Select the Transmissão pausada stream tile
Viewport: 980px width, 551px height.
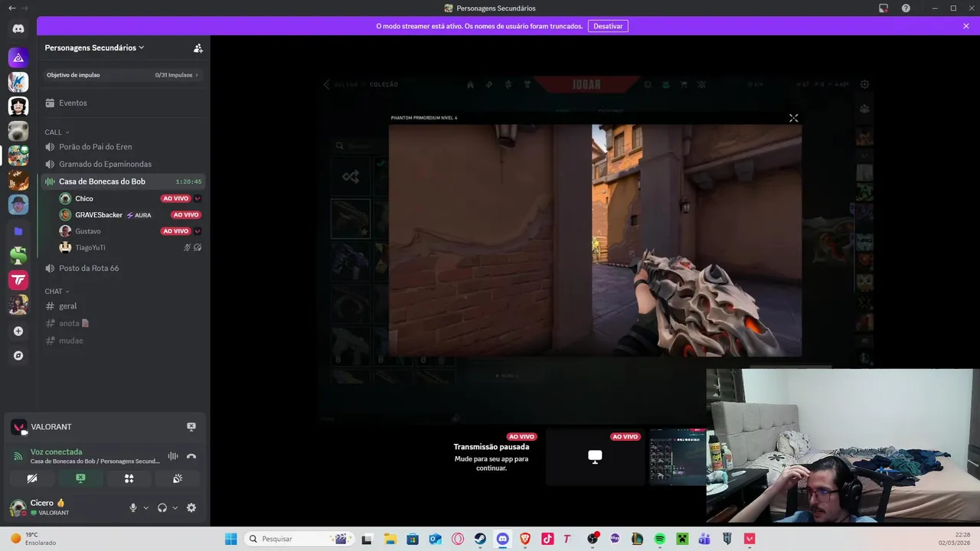(x=491, y=457)
